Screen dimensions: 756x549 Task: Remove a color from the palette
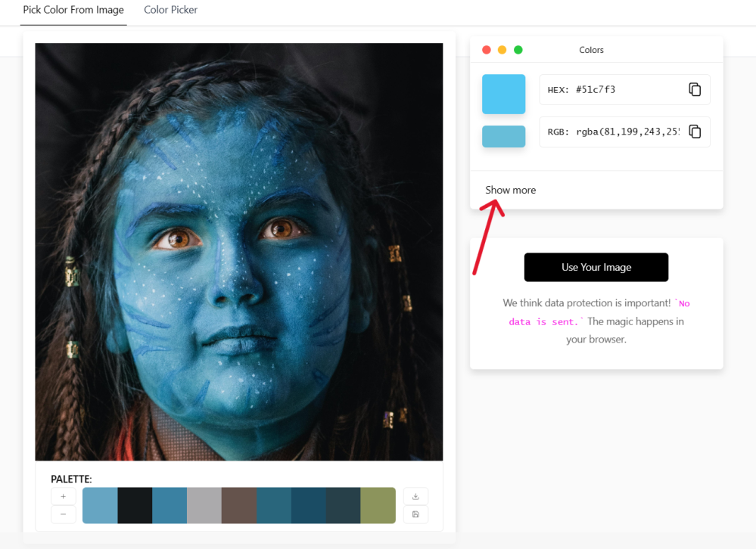63,514
